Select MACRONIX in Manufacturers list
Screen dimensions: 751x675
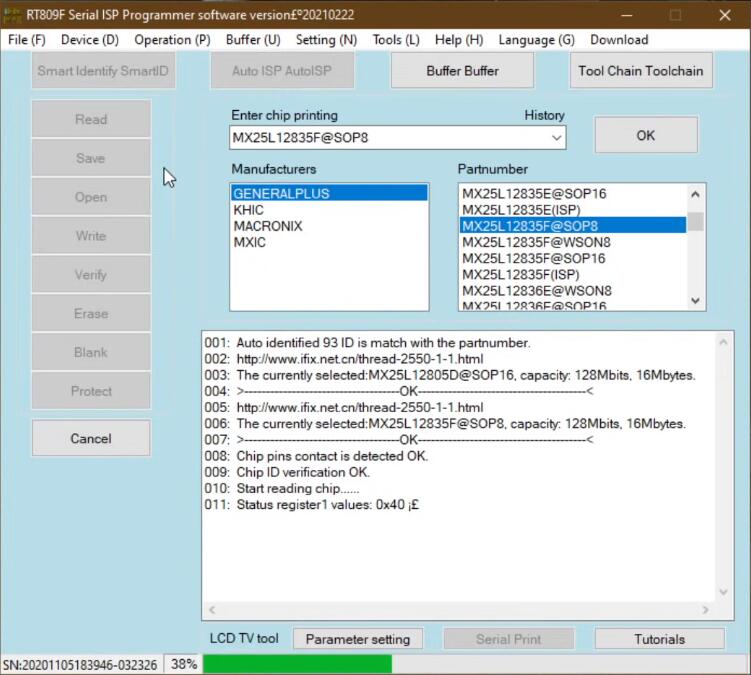click(329, 226)
